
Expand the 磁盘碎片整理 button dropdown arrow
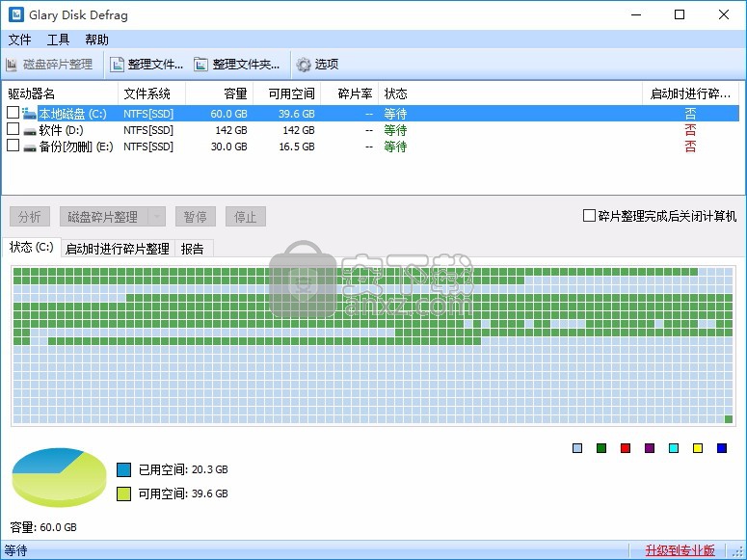point(157,217)
